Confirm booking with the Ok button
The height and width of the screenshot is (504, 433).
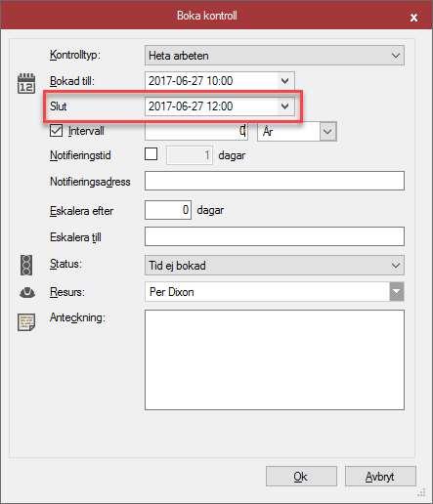[x=301, y=477]
